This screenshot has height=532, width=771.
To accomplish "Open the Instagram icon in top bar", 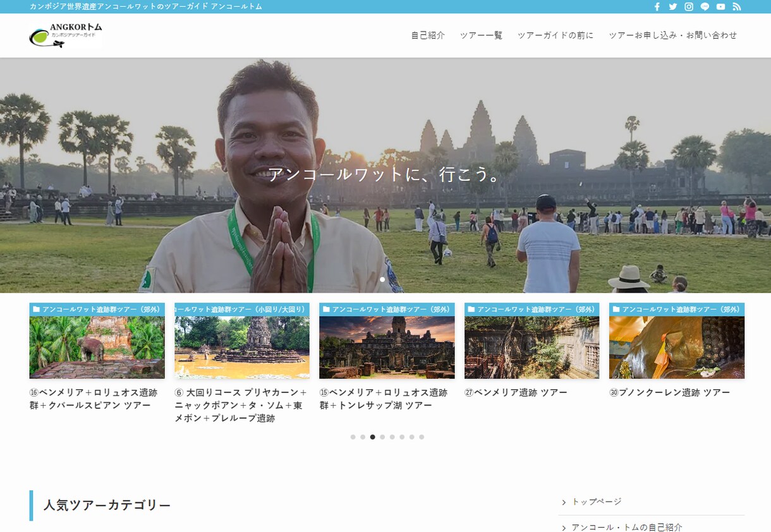I will click(x=689, y=7).
